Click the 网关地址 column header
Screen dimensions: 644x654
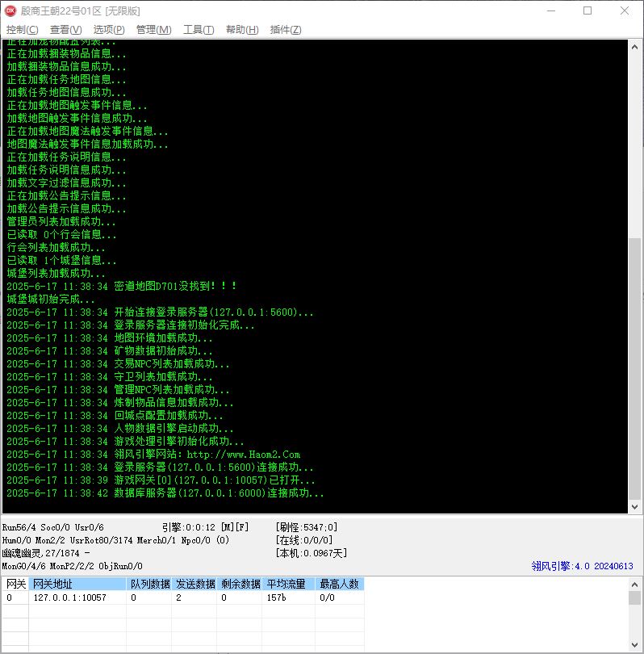pos(77,584)
